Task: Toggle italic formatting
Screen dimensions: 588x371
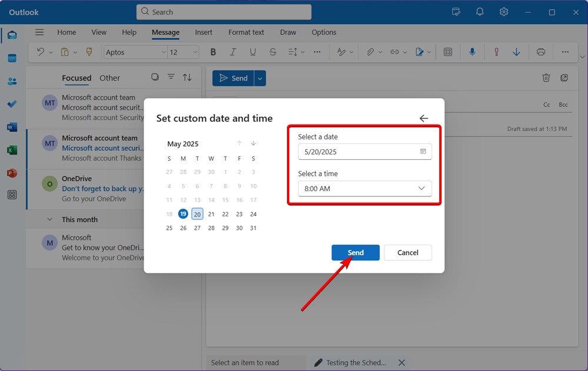Action: point(233,52)
